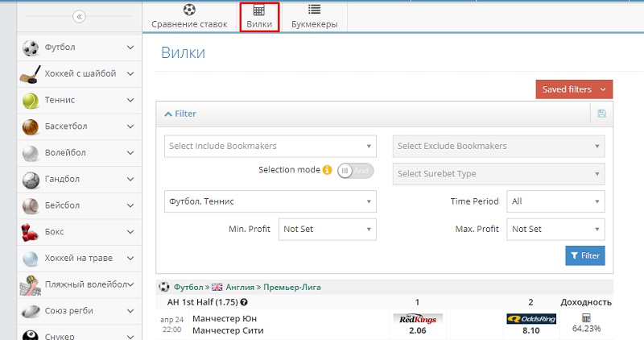Open the Min. Profit dropdown
The height and width of the screenshot is (340, 644).
tap(327, 229)
